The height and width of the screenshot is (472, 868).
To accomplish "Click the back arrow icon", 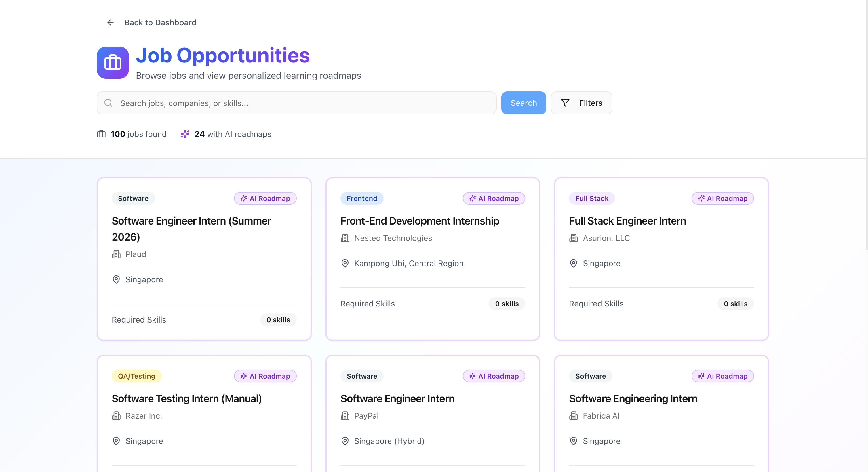I will pyautogui.click(x=110, y=22).
